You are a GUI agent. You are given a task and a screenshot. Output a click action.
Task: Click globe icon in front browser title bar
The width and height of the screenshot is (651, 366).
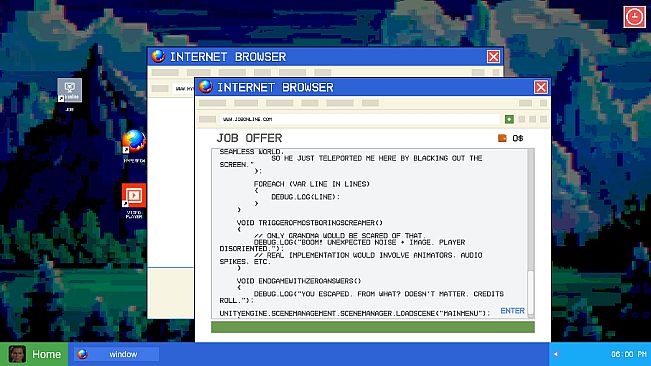pos(206,87)
